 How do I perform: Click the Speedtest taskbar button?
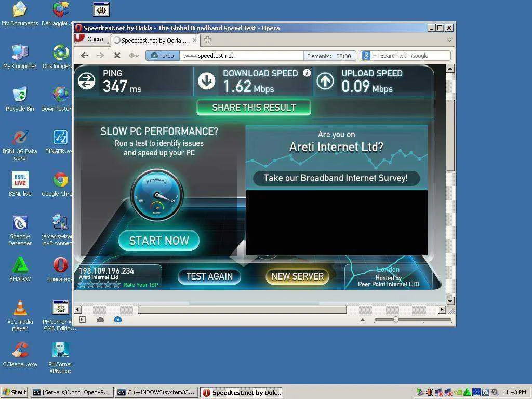[242, 393]
